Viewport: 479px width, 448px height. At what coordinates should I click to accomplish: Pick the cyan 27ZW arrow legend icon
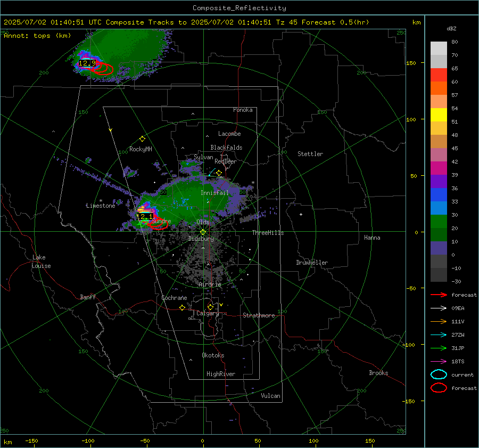[x=439, y=335]
